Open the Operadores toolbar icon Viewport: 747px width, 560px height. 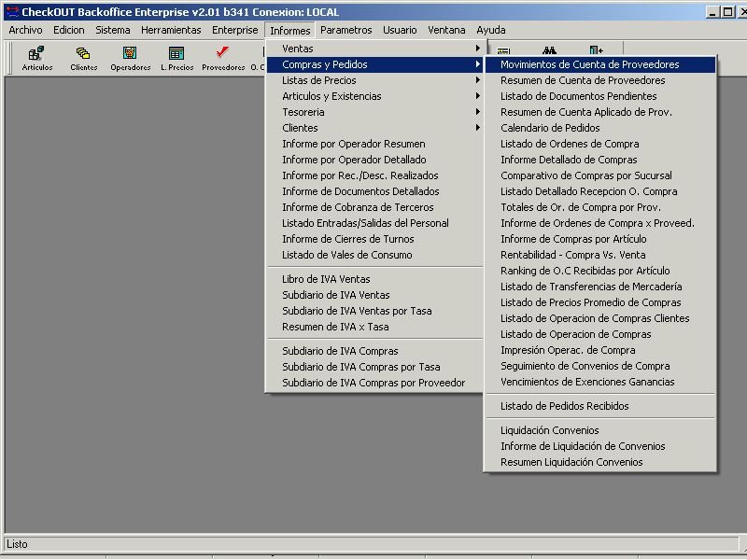130,58
